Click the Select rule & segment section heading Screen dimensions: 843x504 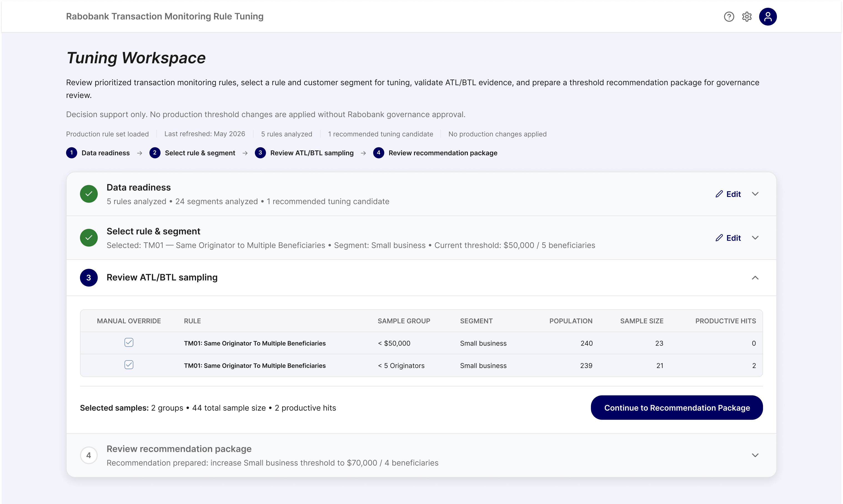pos(153,231)
